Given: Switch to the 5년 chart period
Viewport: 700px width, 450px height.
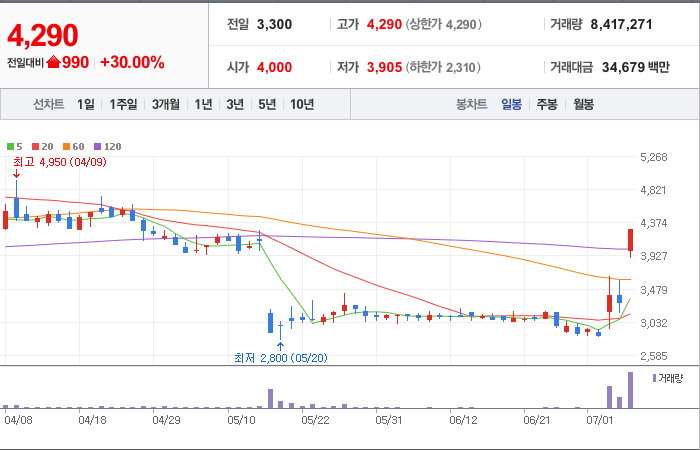Looking at the screenshot, I should tap(267, 104).
